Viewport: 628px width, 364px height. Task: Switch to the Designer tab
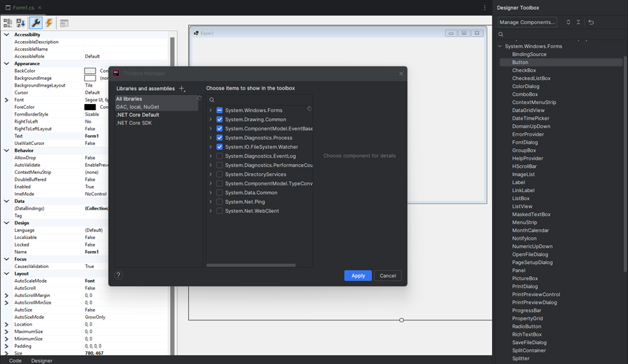42,361
